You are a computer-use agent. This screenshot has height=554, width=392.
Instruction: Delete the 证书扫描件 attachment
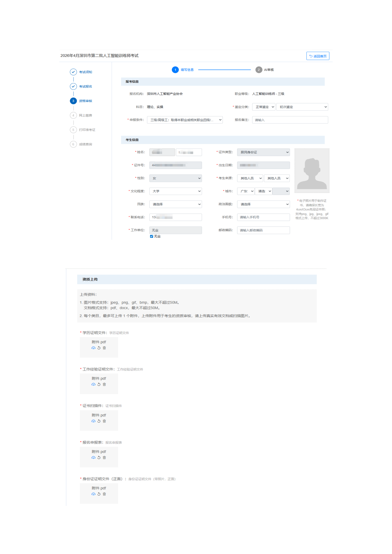(x=104, y=421)
